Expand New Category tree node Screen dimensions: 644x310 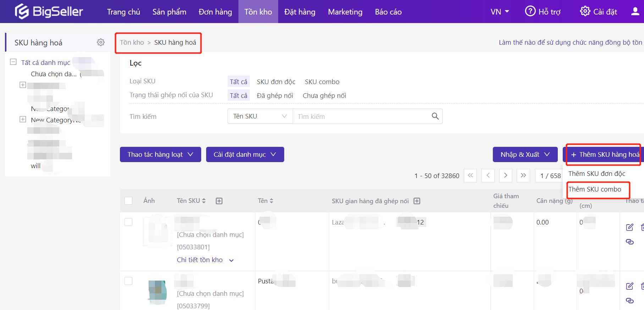pos(23,120)
